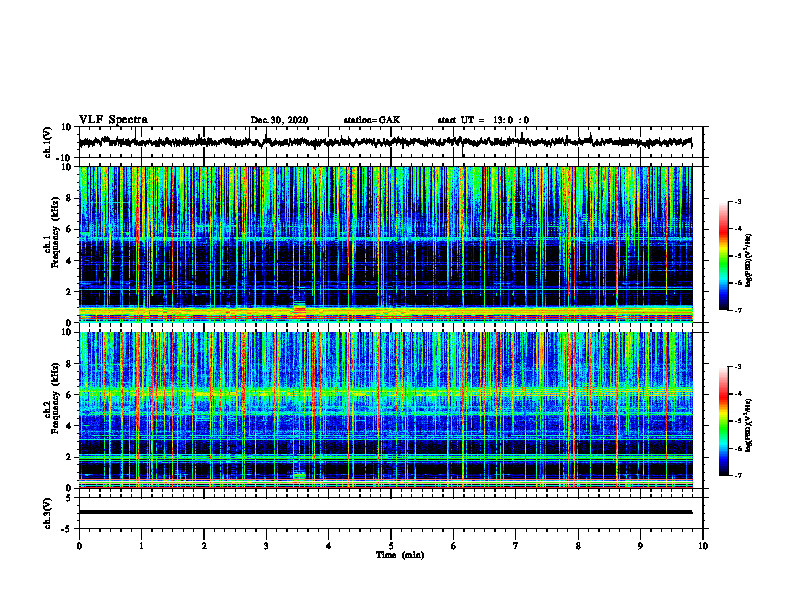This screenshot has width=792, height=612.
Task: Click the 'Dec. 30, 2020' date label
Action: pos(279,120)
